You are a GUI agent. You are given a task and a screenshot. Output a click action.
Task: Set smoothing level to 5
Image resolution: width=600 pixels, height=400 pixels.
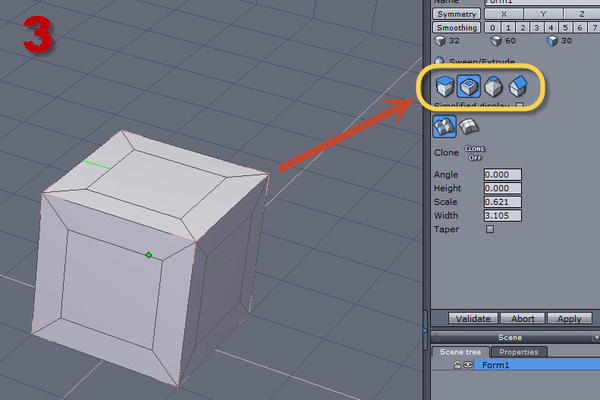tap(565, 28)
